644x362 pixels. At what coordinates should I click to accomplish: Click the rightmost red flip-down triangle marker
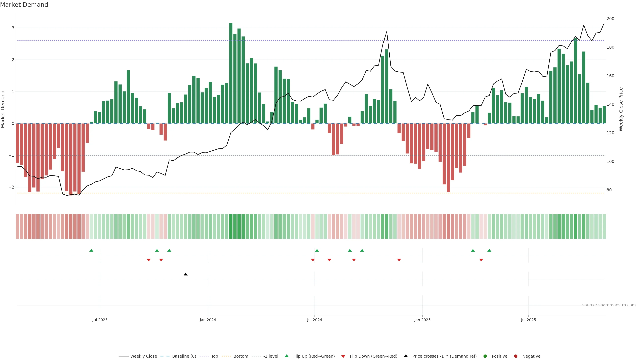481,260
